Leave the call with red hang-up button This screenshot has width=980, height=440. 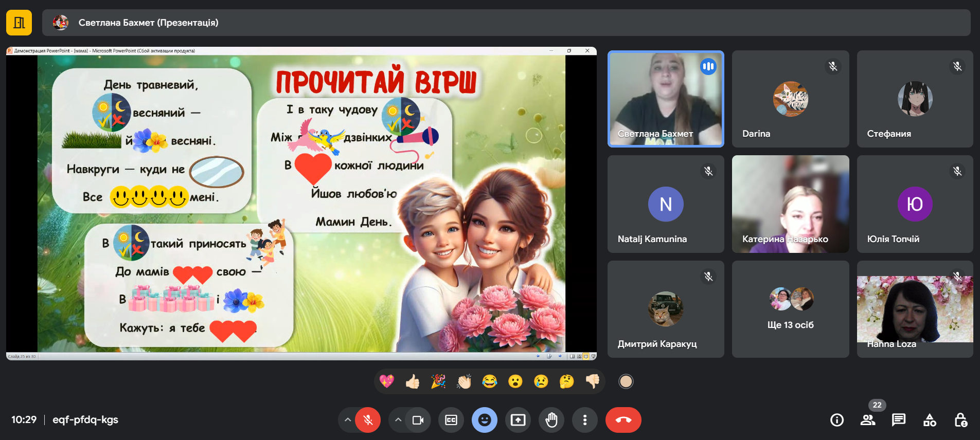point(623,420)
